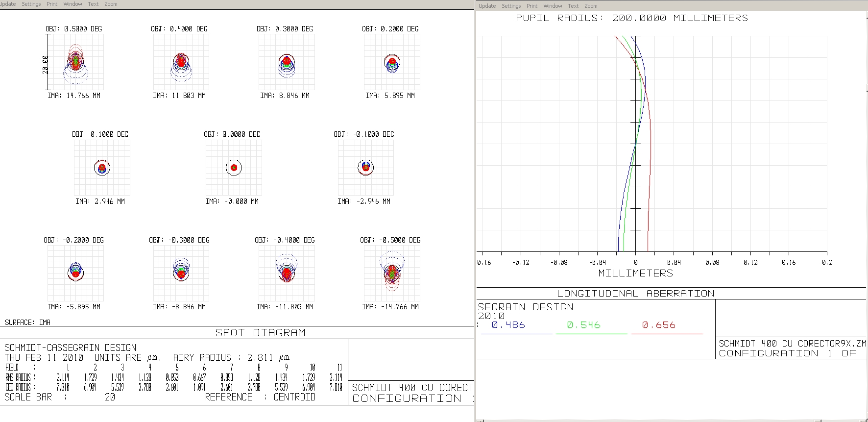The width and height of the screenshot is (868, 422).
Task: Open Print menu in Spot Diagram window
Action: (x=52, y=4)
